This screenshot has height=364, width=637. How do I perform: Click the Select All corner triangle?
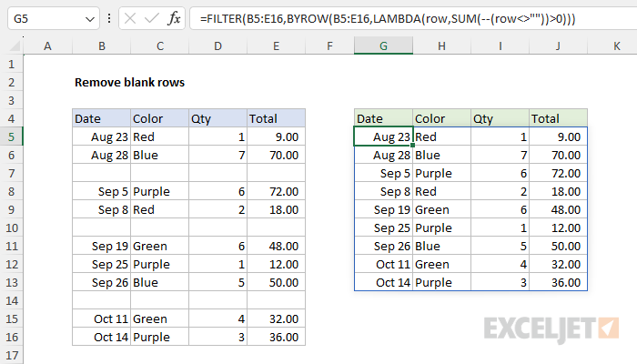[x=15, y=45]
